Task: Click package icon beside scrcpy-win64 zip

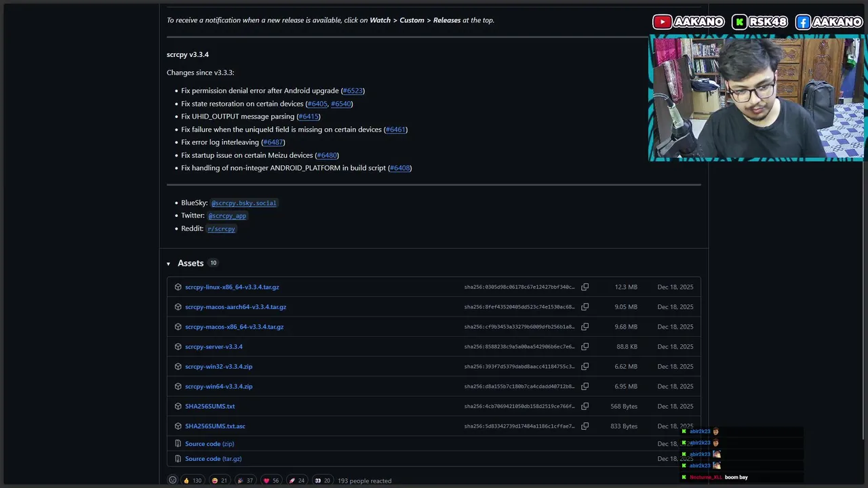Action: 178,386
